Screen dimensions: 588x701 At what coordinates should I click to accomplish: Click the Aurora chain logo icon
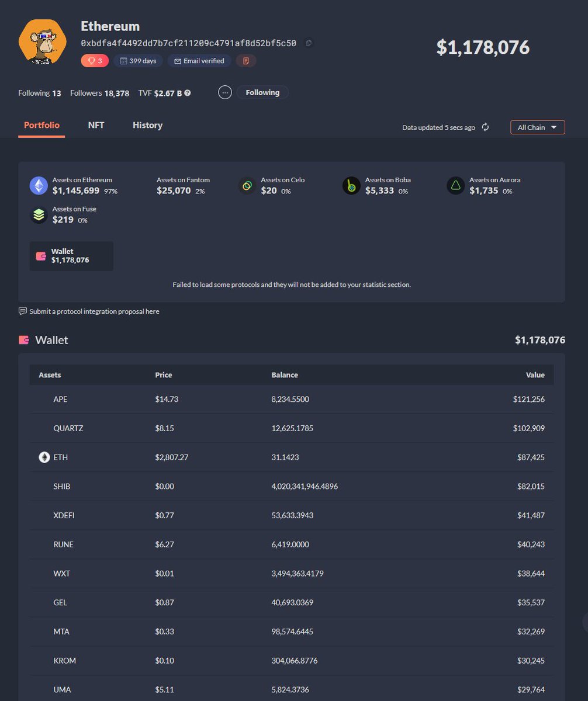(455, 186)
